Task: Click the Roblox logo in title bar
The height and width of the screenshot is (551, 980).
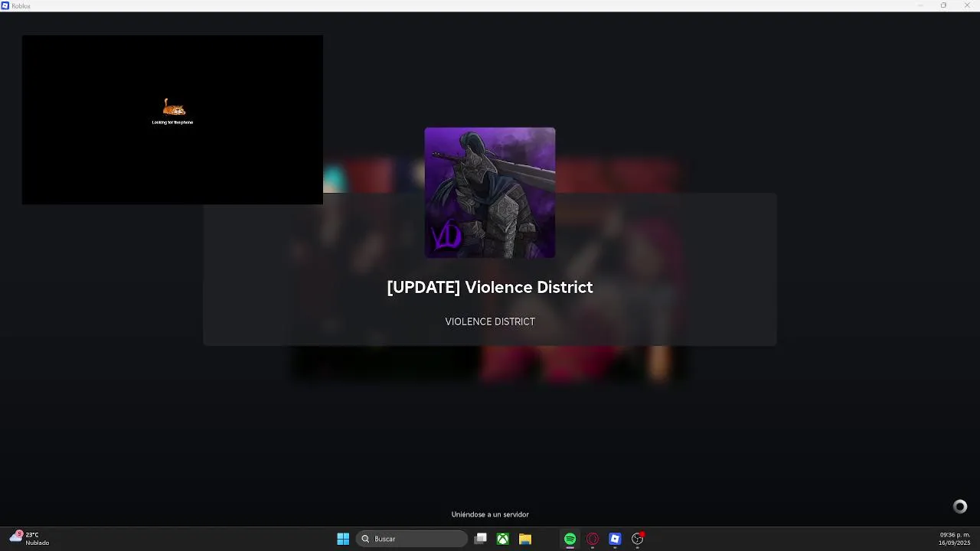Action: tap(5, 5)
